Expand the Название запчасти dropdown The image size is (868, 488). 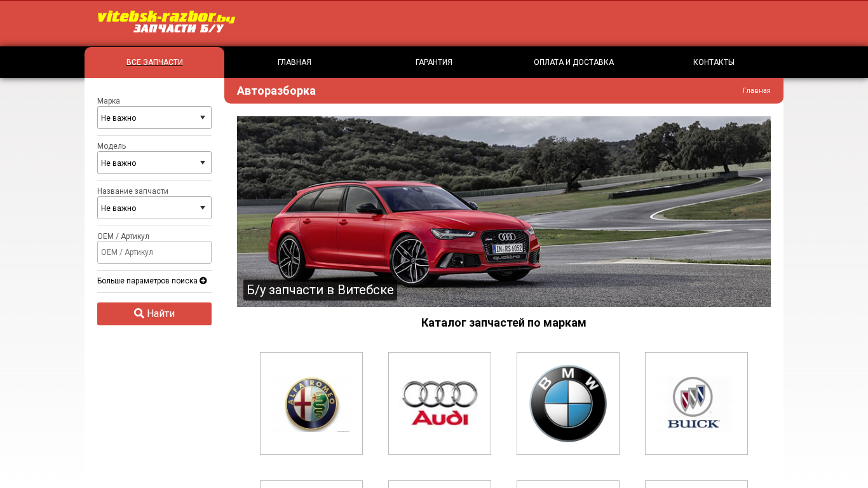(x=154, y=208)
